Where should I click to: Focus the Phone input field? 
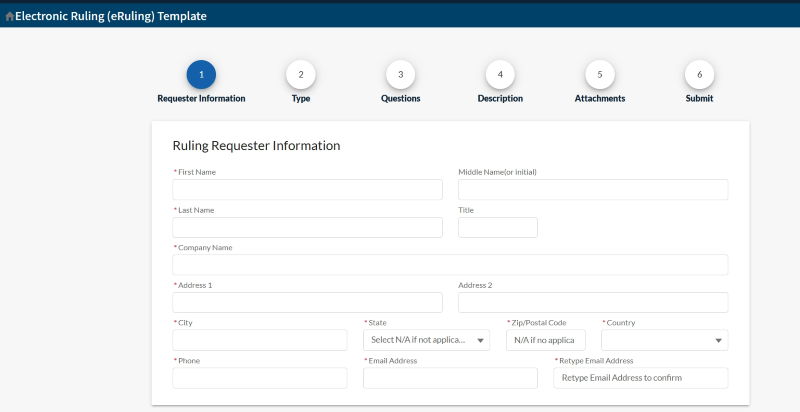point(260,378)
